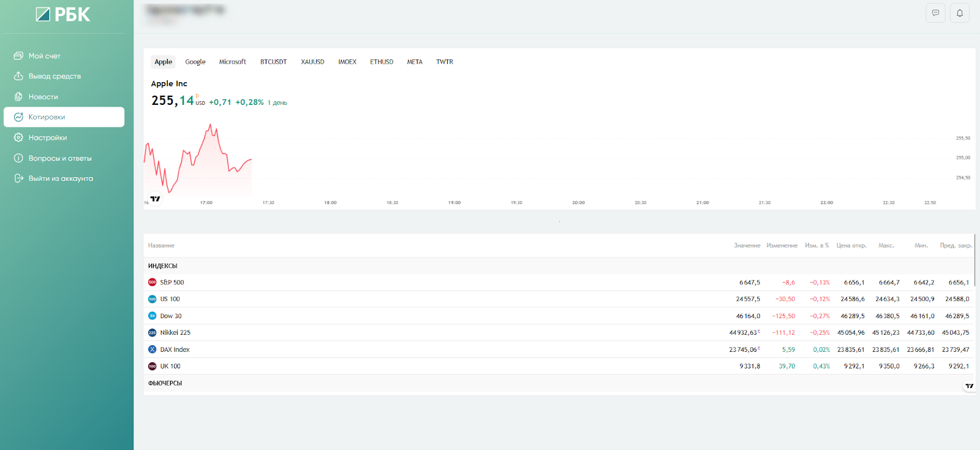Click the Пред. закр. column header
Screen dimensions: 980x450
956,246
